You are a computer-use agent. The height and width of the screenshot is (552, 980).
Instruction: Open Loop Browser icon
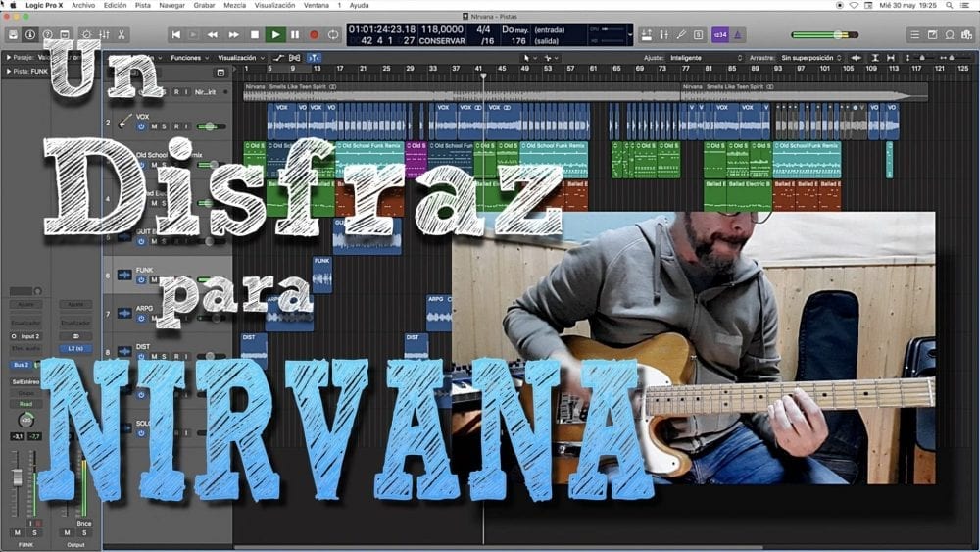pyautogui.click(x=950, y=35)
